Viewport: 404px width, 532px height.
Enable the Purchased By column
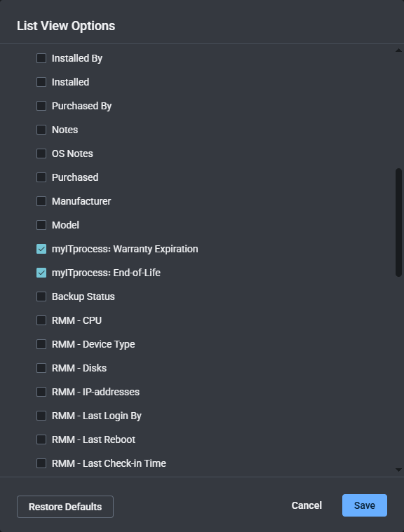coord(41,106)
